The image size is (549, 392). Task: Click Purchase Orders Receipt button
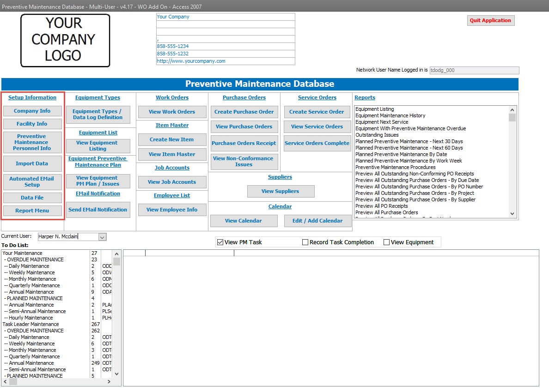coord(244,144)
